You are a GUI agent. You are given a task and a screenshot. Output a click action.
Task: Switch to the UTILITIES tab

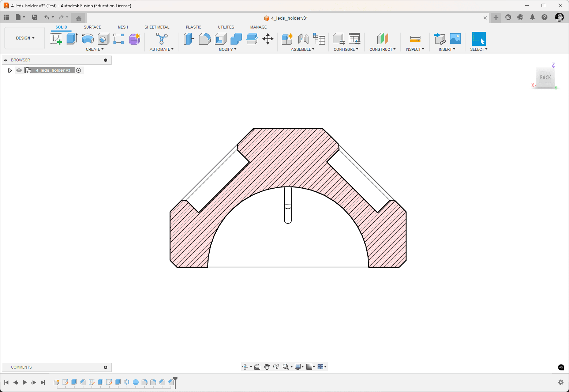(226, 27)
